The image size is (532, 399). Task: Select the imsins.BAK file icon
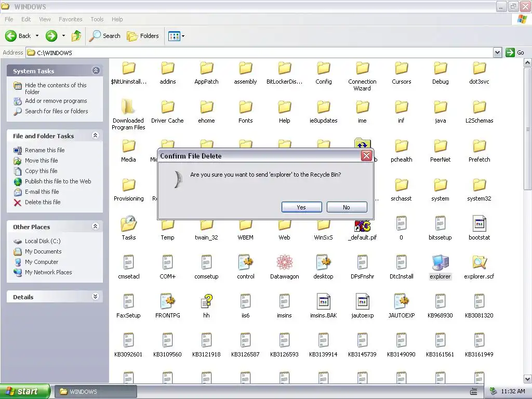(323, 301)
